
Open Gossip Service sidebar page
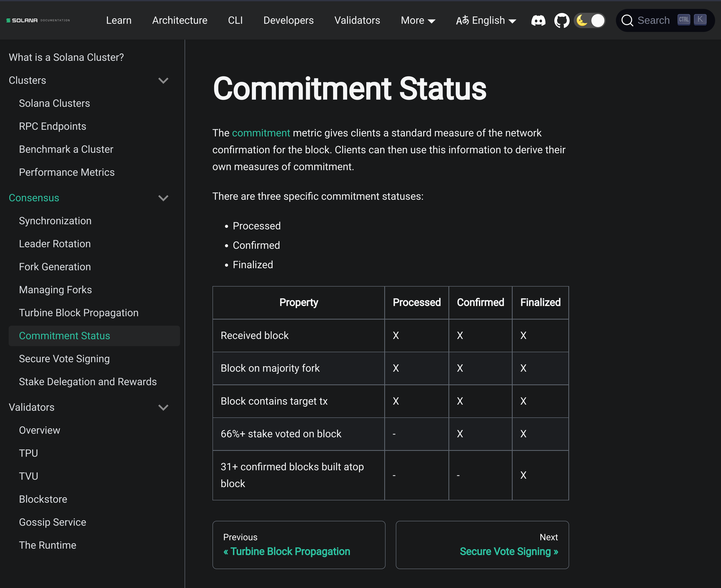coord(53,522)
